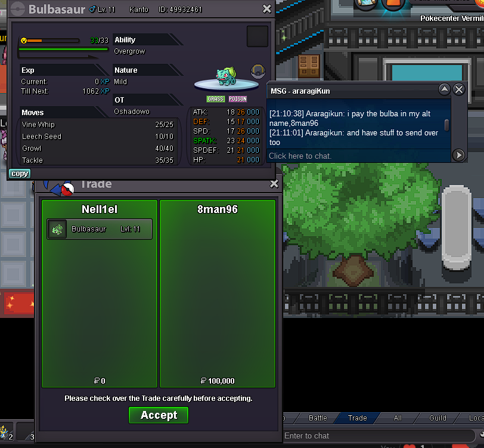
Task: Click the Pokeball icon beside Bulbasaur sprite
Action: [258, 72]
